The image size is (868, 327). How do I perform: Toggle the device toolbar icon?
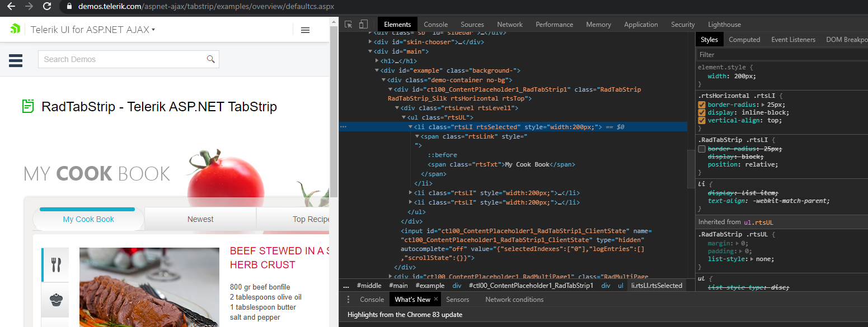[363, 24]
